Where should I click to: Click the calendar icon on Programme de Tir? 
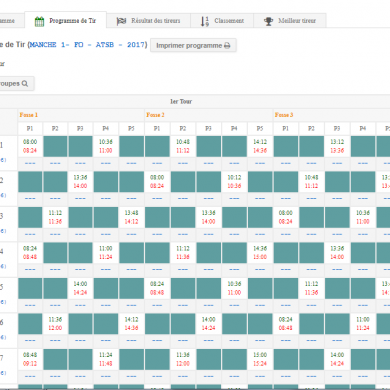point(39,21)
